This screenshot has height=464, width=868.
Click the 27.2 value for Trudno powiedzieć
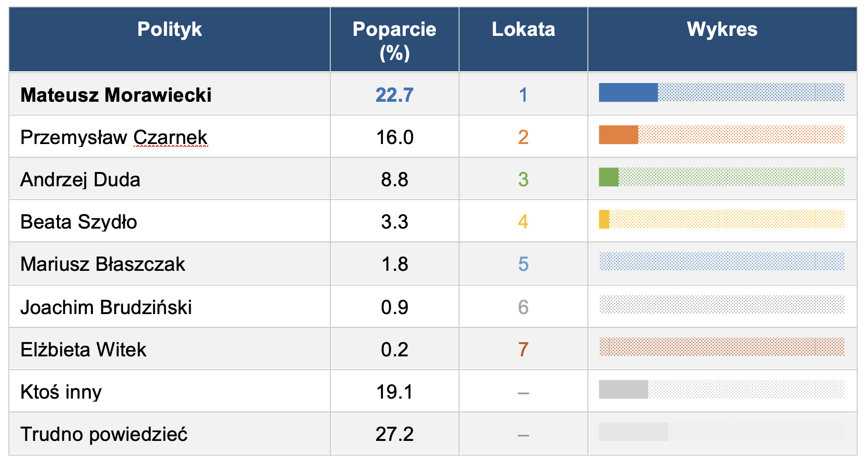(394, 435)
